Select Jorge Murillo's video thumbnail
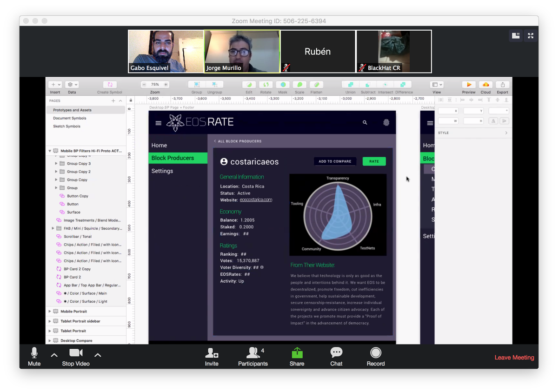The width and height of the screenshot is (558, 392). (x=242, y=52)
